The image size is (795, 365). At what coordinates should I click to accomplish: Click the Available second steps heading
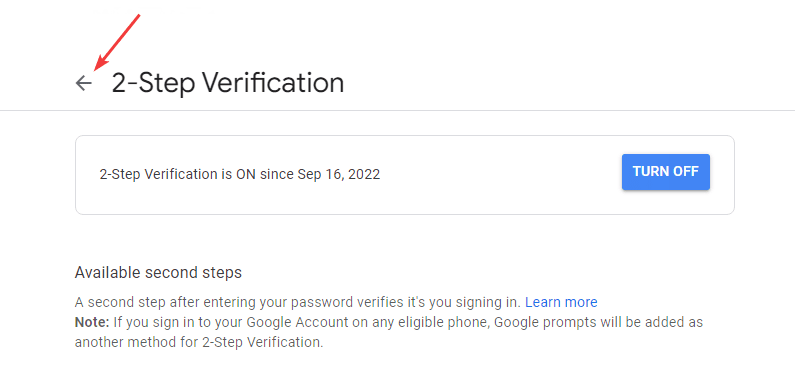pos(158,273)
